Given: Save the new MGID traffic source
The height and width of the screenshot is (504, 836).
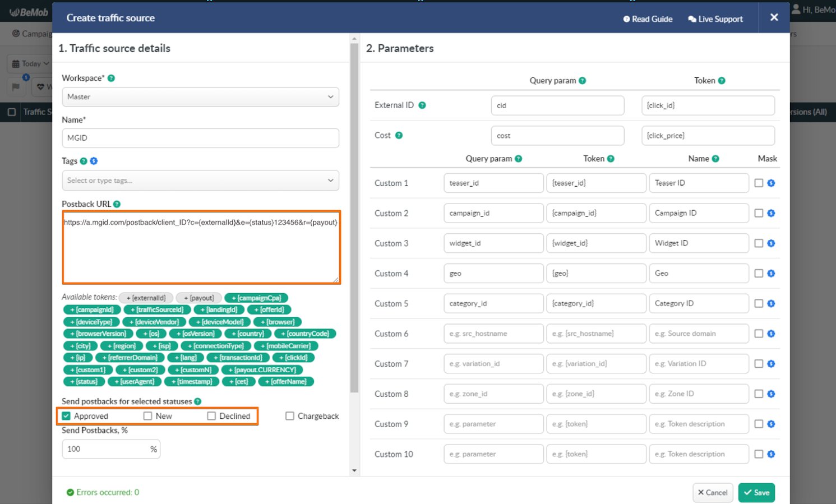Looking at the screenshot, I should [756, 492].
